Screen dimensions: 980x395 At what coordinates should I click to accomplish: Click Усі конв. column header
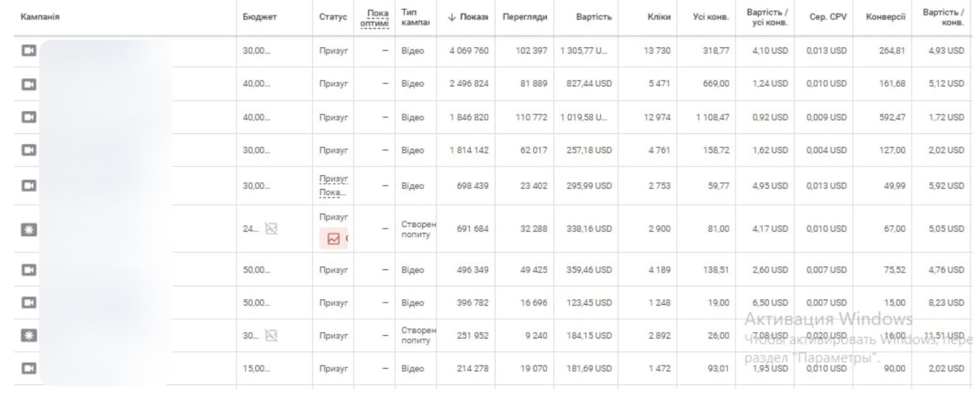click(x=710, y=17)
